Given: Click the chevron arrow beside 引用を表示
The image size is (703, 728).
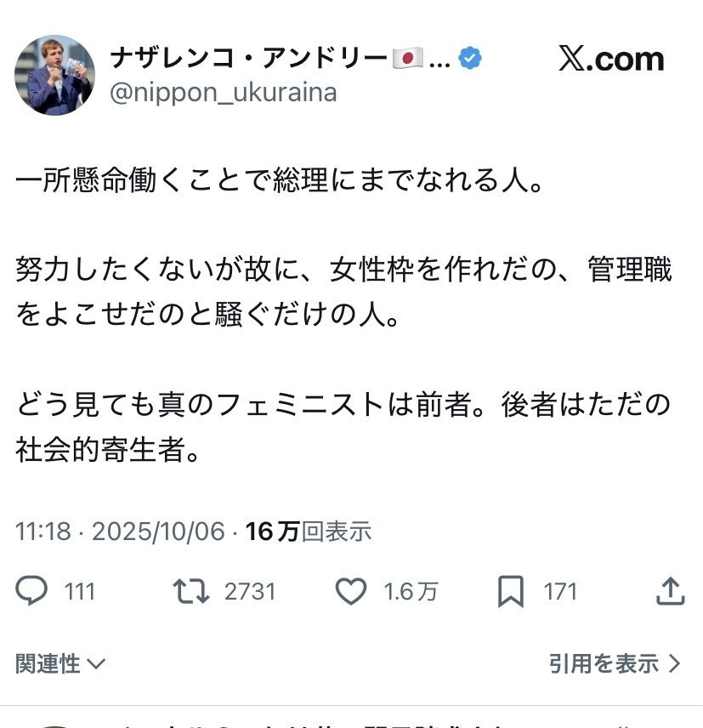Looking at the screenshot, I should (675, 663).
